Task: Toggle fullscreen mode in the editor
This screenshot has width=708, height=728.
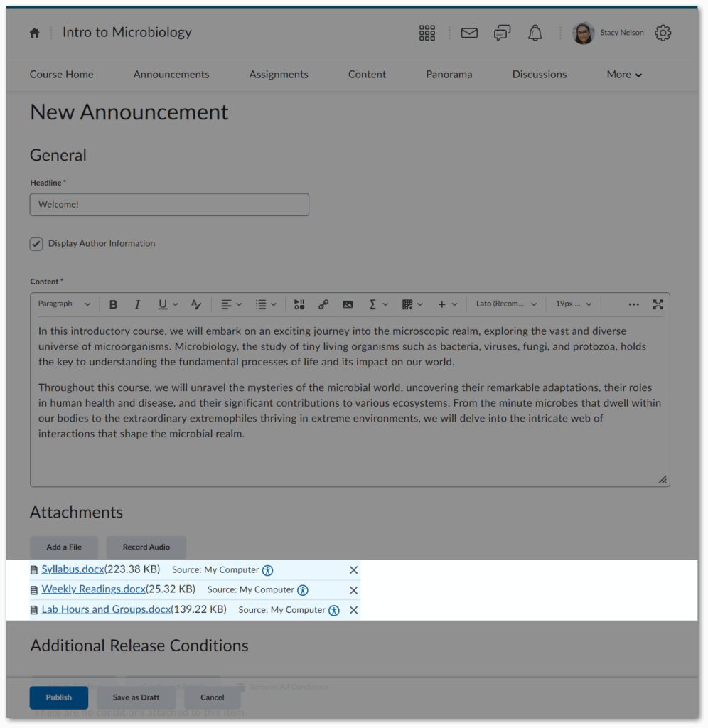Action: coord(658,304)
